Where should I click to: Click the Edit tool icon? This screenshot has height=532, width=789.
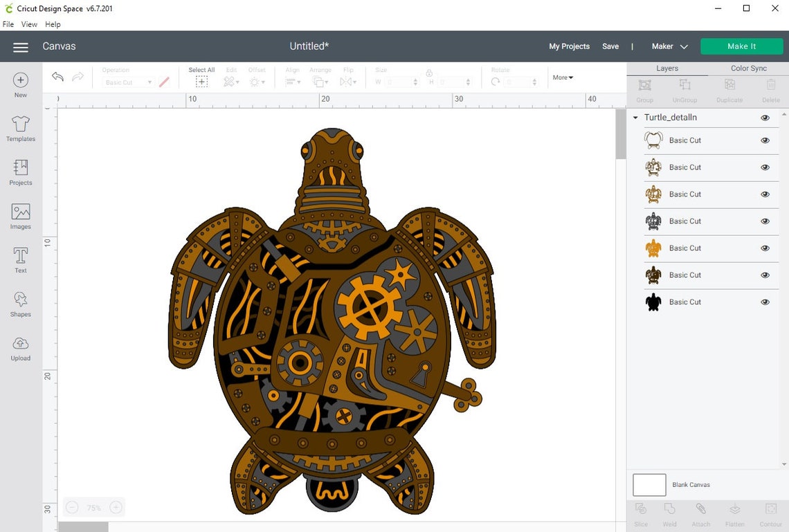(231, 82)
